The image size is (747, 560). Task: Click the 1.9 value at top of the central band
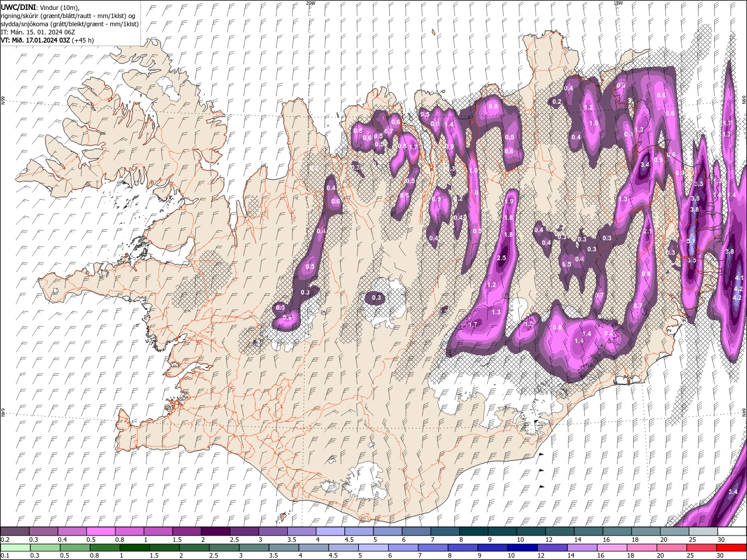click(x=509, y=202)
